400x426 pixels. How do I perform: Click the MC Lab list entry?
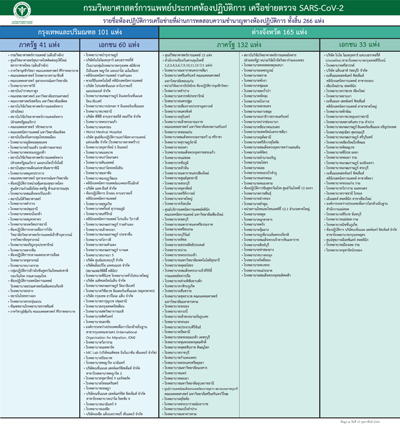tap(120, 352)
